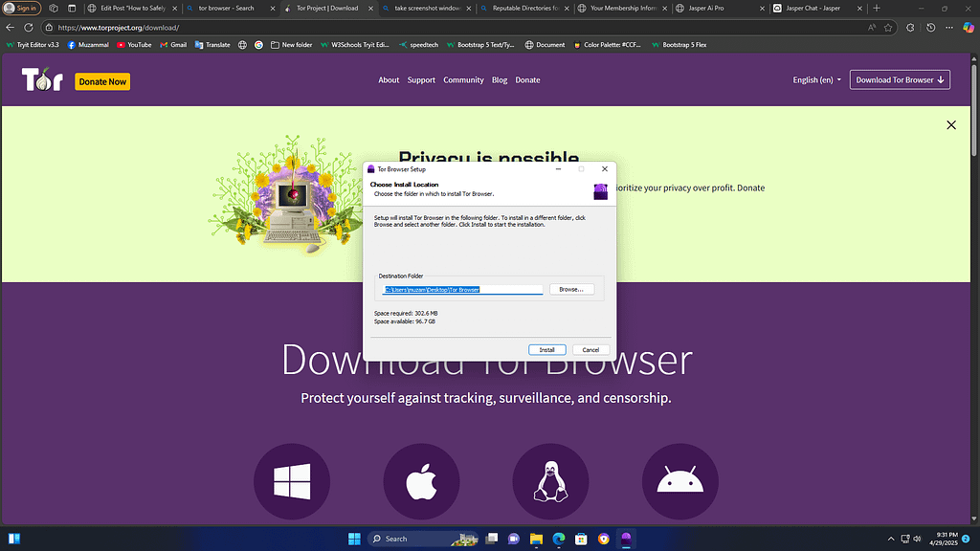Open the Tryit Editor v3.3 bookmark
The image size is (980, 551).
tap(33, 45)
